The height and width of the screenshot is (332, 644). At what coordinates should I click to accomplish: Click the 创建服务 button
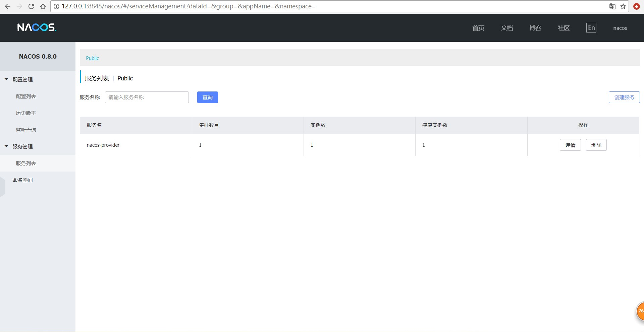(624, 97)
